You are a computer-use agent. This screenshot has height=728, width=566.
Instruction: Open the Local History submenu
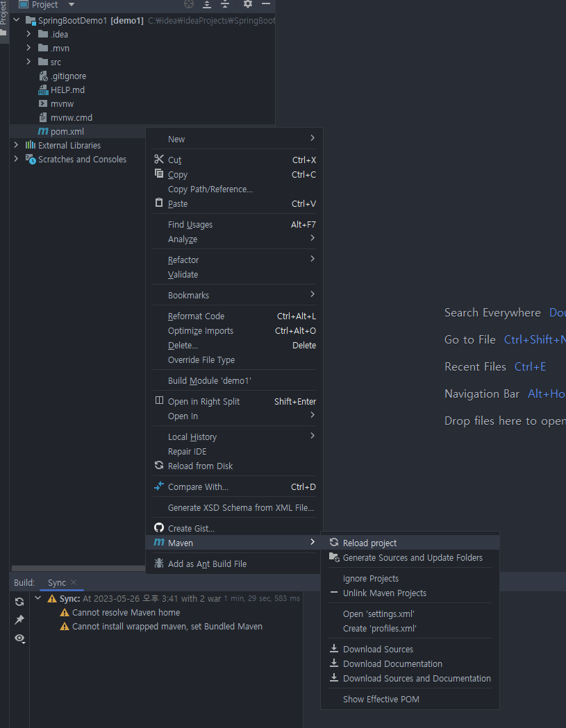(235, 437)
